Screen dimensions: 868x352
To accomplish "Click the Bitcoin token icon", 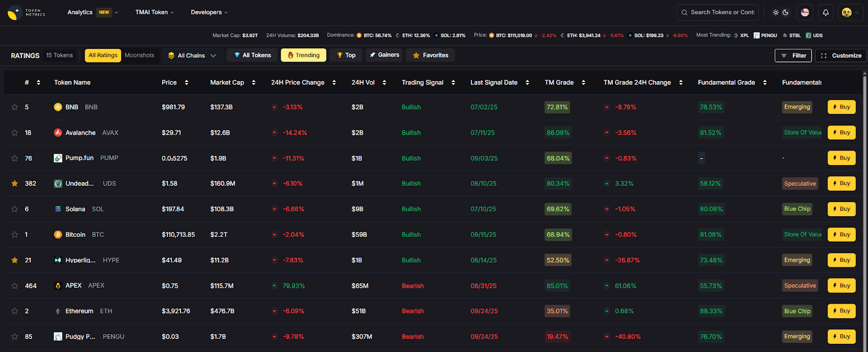I will [x=58, y=235].
